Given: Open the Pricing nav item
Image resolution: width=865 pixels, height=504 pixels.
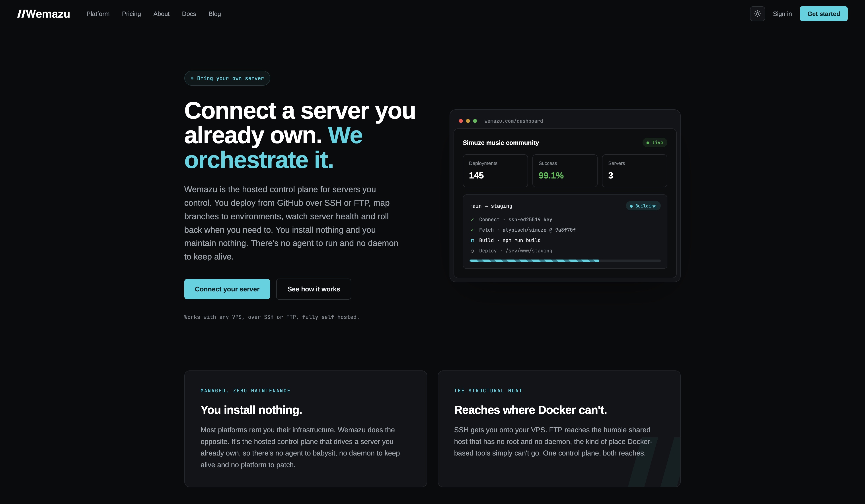Looking at the screenshot, I should pos(131,14).
